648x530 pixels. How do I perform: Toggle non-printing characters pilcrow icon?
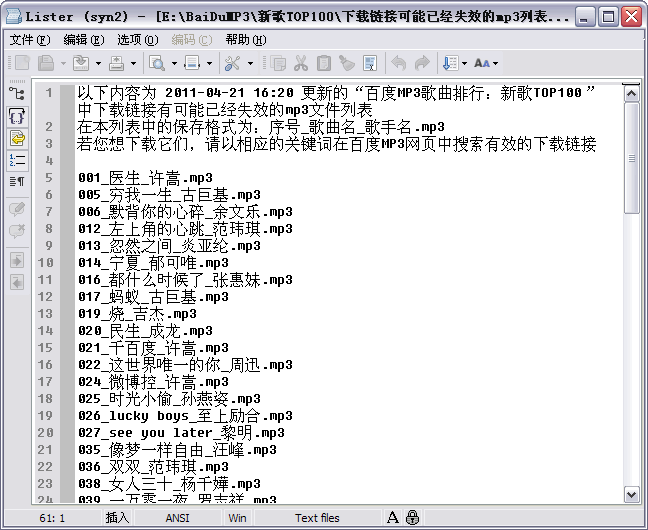(17, 181)
